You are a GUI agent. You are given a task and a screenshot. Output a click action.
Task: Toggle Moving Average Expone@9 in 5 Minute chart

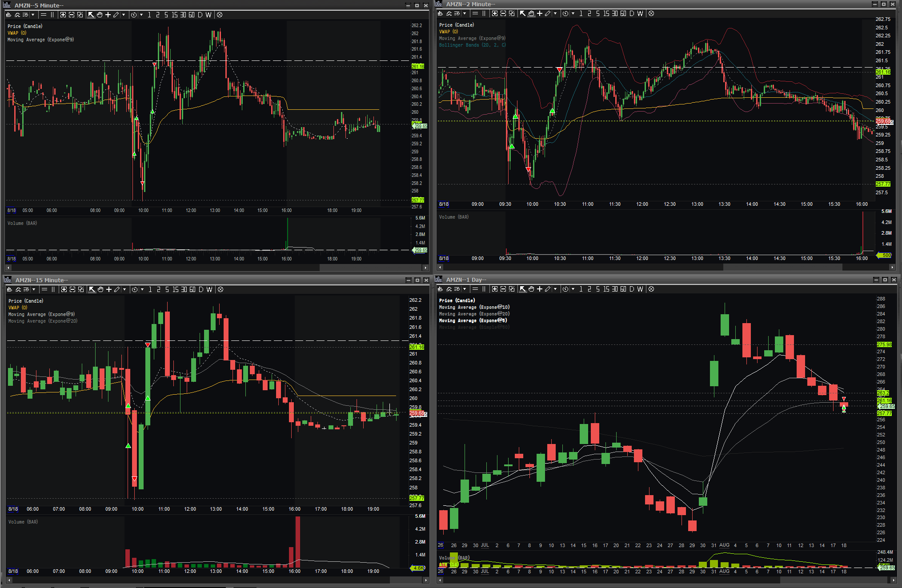40,40
